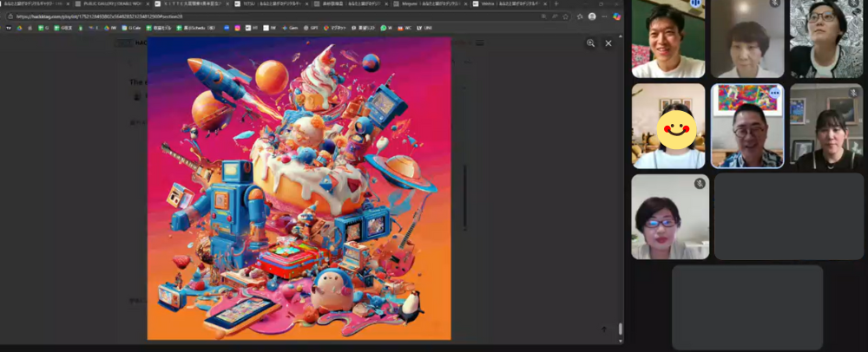Close the image lightbox with the X

tap(608, 42)
